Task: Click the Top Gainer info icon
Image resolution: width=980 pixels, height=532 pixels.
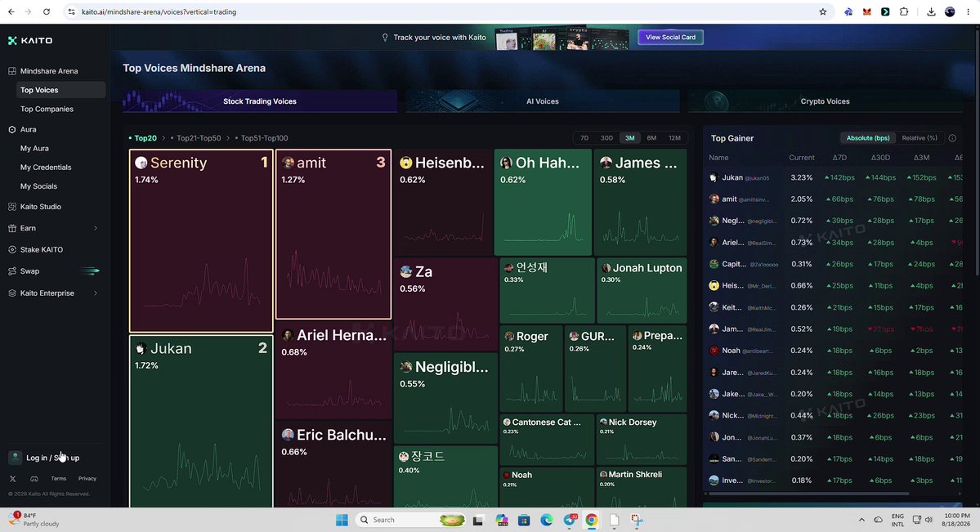Action: [x=952, y=138]
